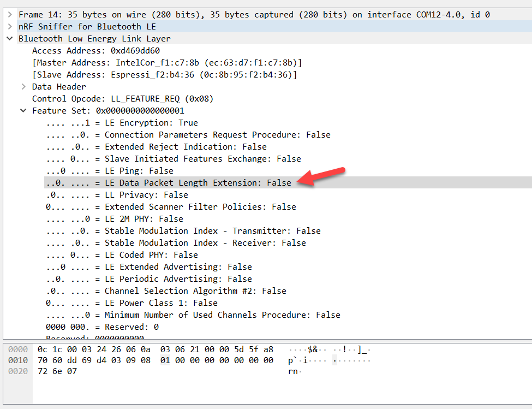The height and width of the screenshot is (409, 532).
Task: Click the highlighted 01 byte in hex dump
Action: [165, 360]
